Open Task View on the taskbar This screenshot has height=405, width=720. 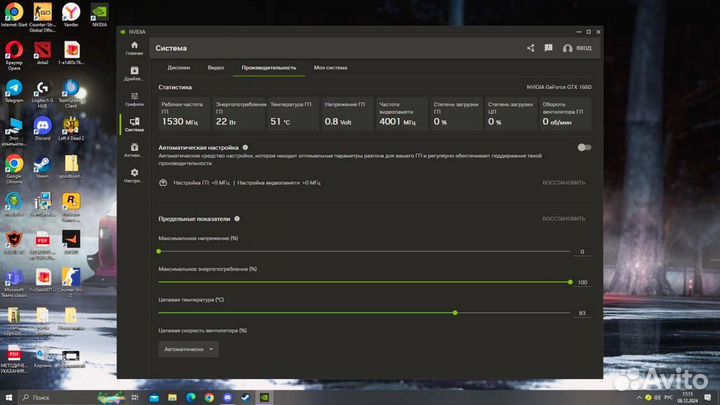point(135,397)
